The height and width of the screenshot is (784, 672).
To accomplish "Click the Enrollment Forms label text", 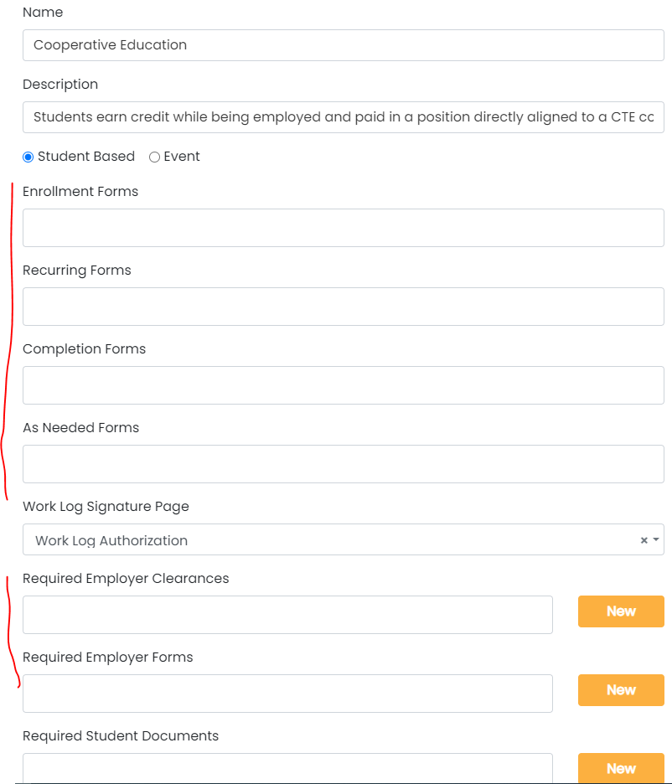I will point(80,192).
